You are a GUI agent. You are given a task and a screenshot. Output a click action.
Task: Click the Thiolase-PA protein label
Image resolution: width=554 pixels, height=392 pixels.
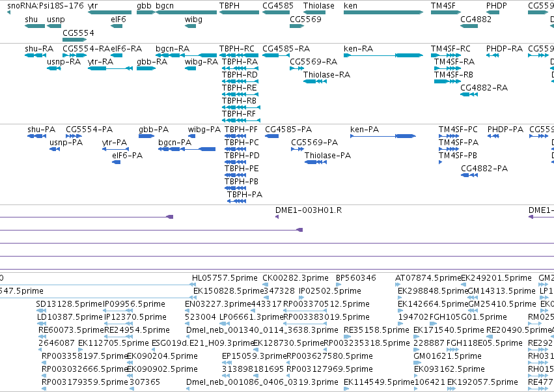click(327, 156)
